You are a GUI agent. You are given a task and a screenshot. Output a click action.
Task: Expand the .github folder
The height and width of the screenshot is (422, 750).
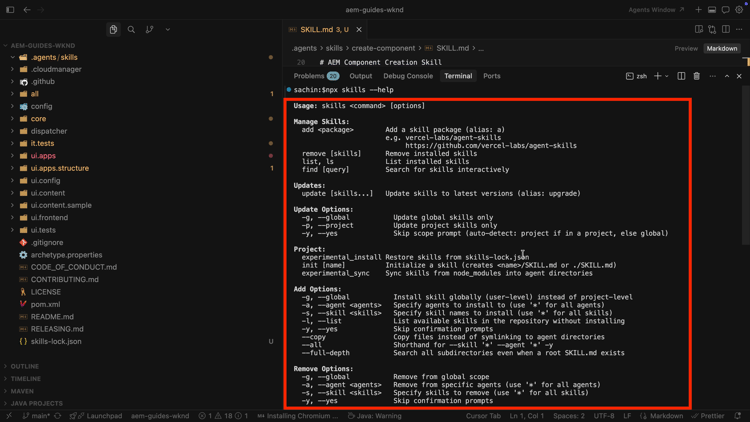point(12,82)
